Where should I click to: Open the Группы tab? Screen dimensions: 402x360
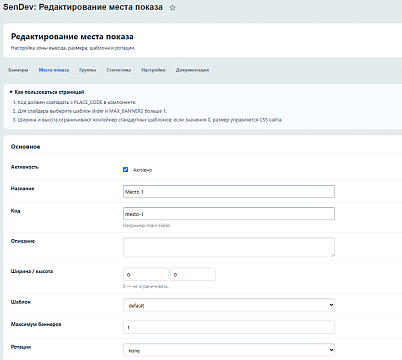pos(88,70)
